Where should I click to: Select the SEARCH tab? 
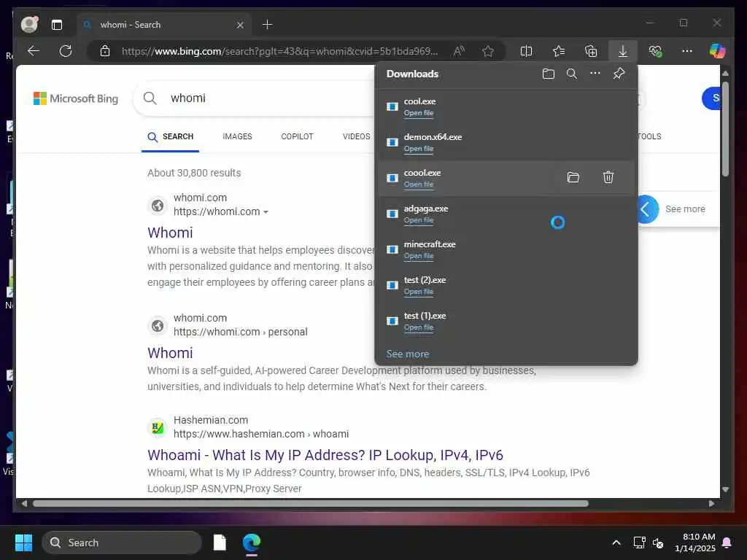pyautogui.click(x=170, y=136)
